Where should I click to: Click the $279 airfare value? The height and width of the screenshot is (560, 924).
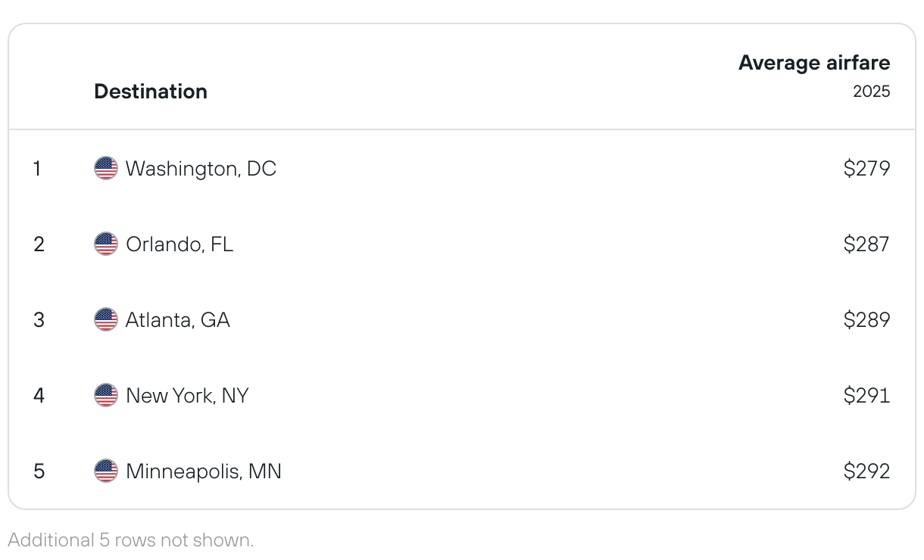point(867,169)
